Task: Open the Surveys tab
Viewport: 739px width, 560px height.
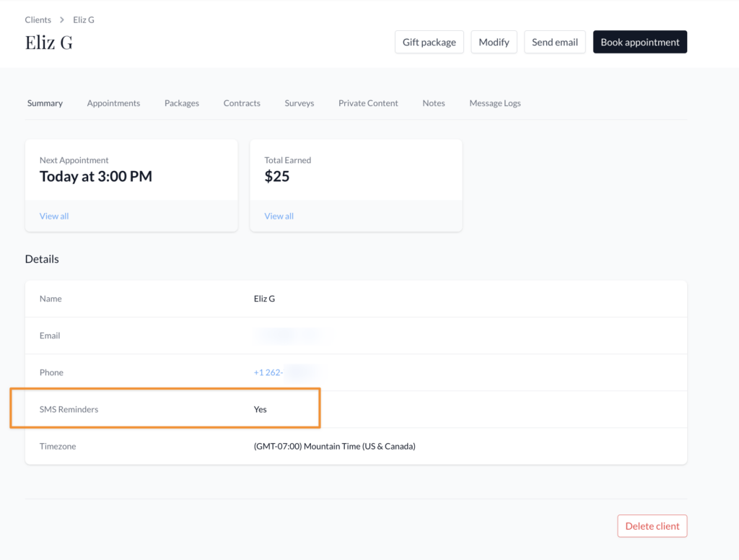Action: (x=299, y=103)
